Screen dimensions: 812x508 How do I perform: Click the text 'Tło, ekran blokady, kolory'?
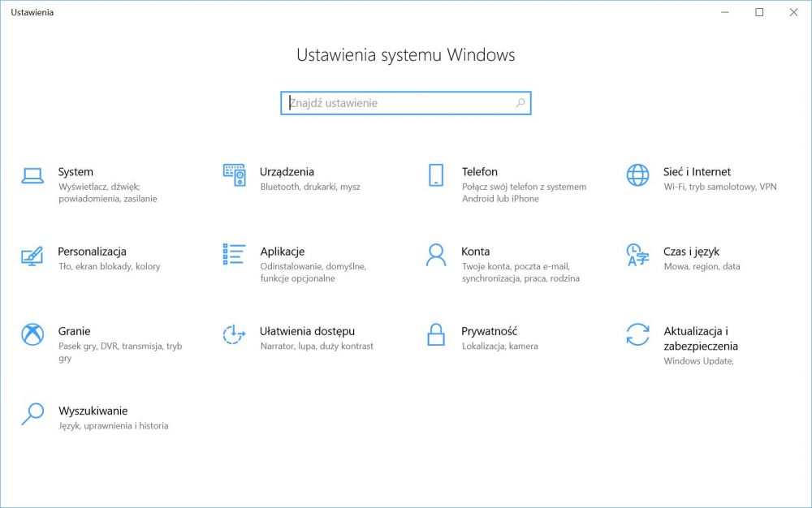(x=110, y=266)
